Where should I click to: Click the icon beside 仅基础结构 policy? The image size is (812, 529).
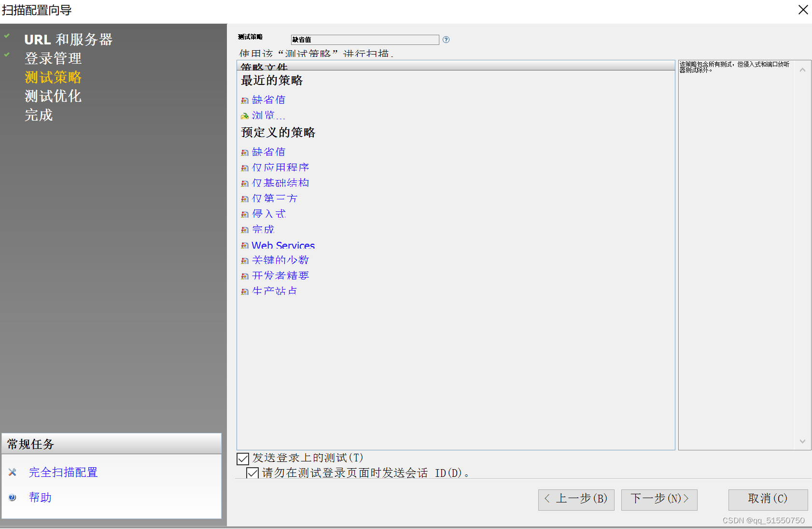click(x=245, y=183)
